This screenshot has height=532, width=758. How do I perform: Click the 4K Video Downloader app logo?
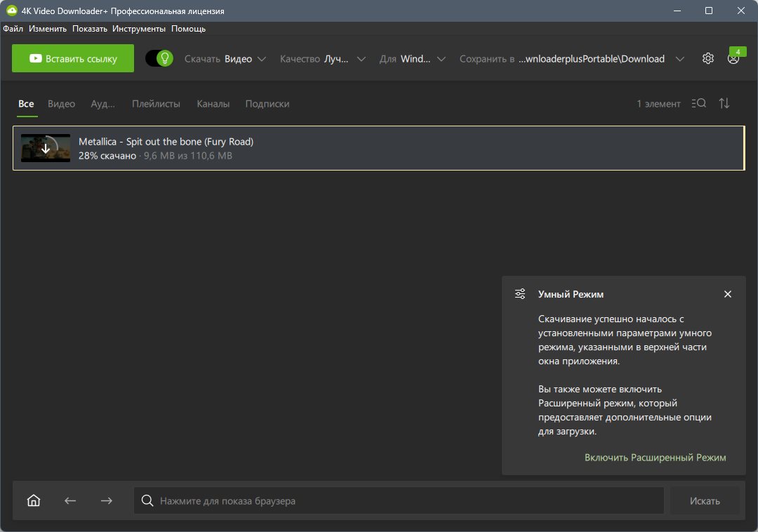(12, 11)
